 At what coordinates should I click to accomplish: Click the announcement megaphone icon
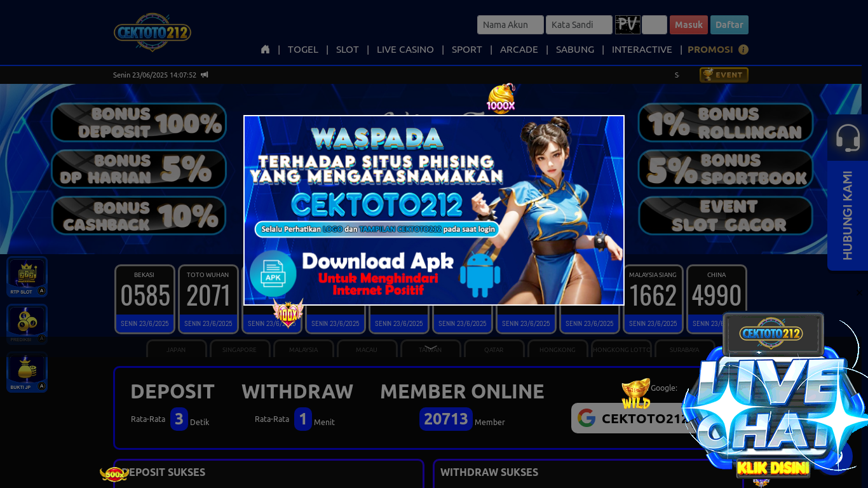[x=205, y=75]
